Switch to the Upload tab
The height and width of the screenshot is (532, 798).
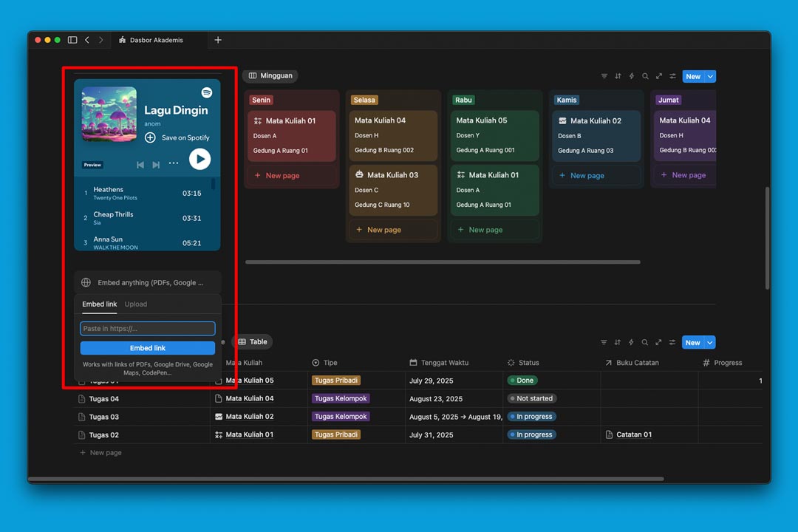point(136,304)
